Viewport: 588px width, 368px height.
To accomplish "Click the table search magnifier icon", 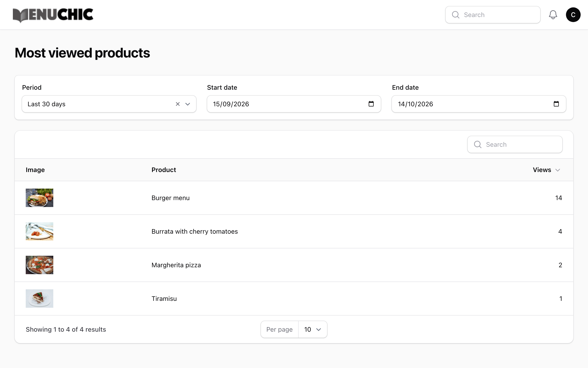I will (x=478, y=144).
